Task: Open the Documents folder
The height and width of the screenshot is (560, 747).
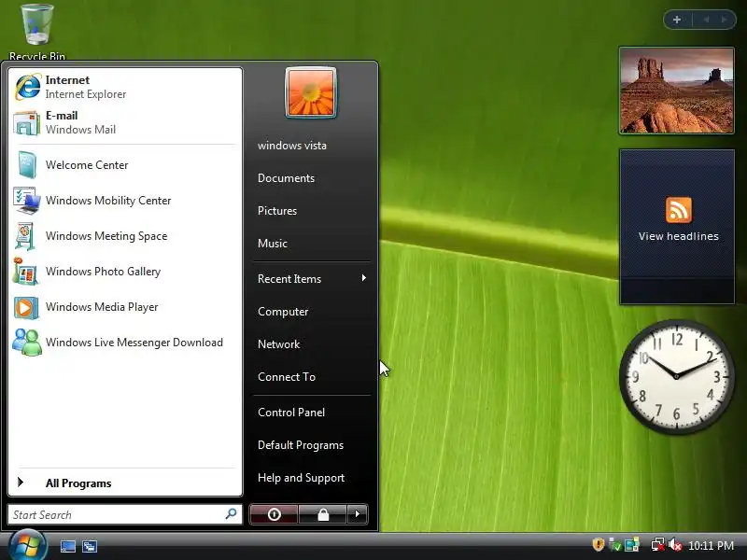Action: pos(287,178)
